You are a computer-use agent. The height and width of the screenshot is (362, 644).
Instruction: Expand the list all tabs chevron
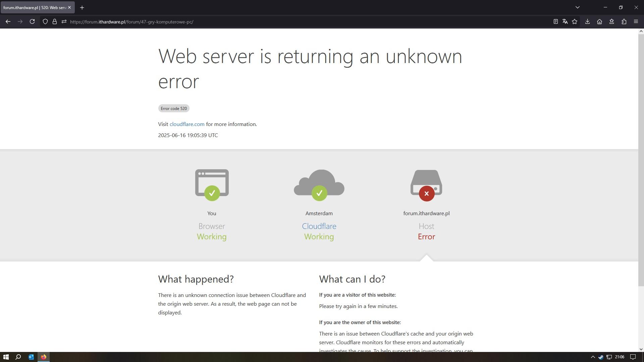tap(577, 7)
